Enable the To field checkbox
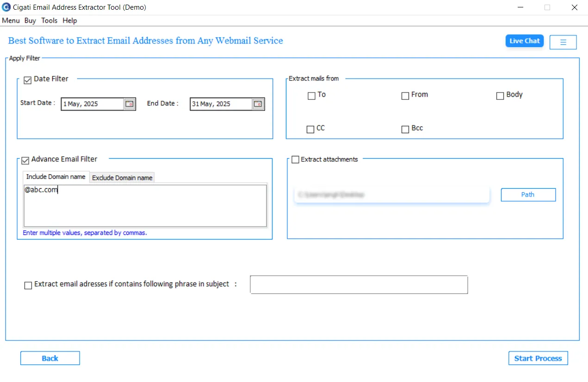 [311, 96]
